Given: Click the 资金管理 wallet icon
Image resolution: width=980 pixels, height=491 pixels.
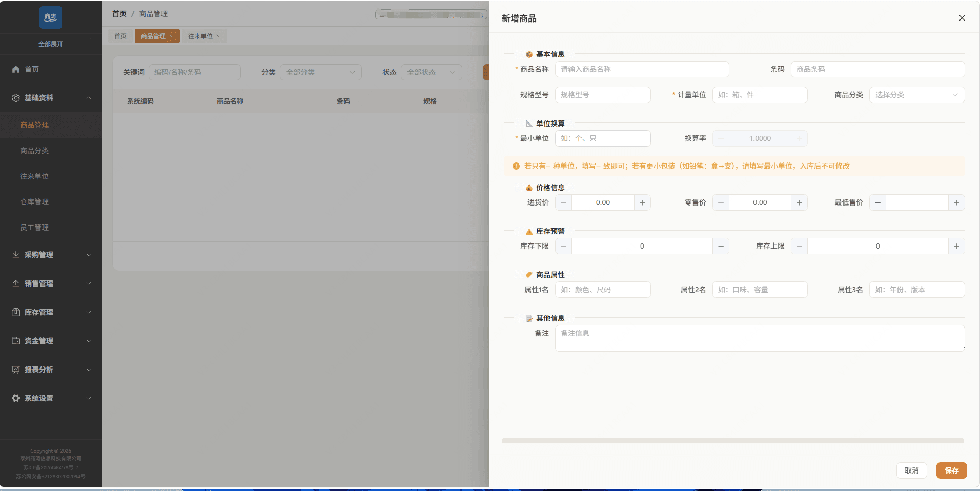Looking at the screenshot, I should point(16,341).
